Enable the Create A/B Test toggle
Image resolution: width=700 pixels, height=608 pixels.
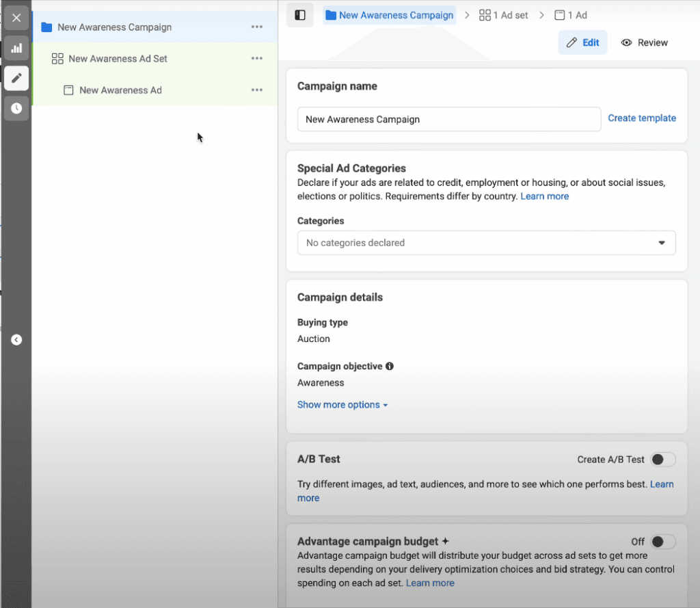pos(662,460)
